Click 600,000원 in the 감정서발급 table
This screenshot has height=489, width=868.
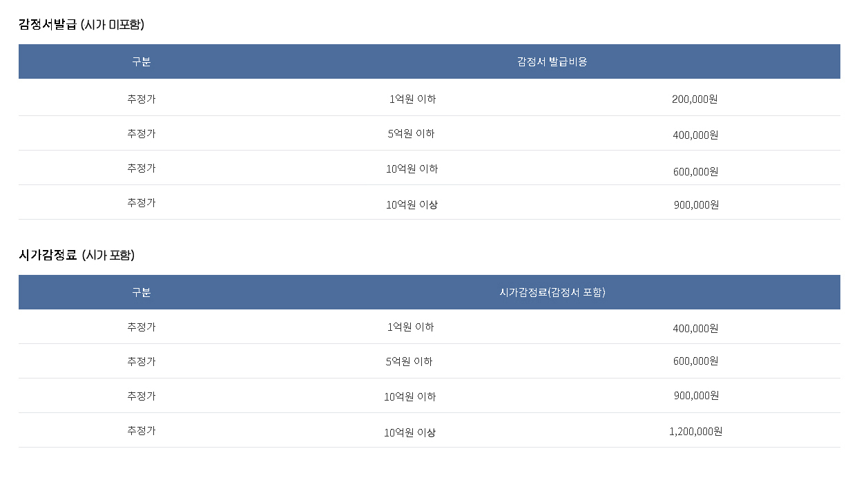click(x=695, y=171)
